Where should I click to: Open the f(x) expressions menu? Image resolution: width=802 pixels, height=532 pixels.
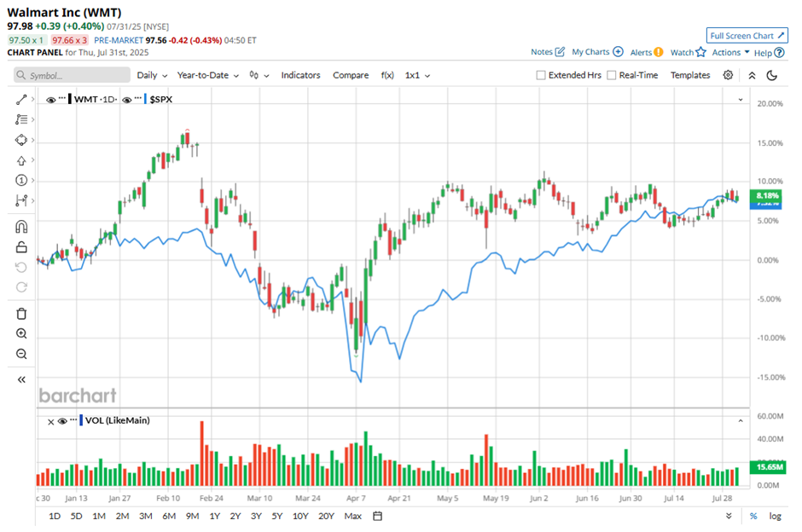[x=387, y=75]
